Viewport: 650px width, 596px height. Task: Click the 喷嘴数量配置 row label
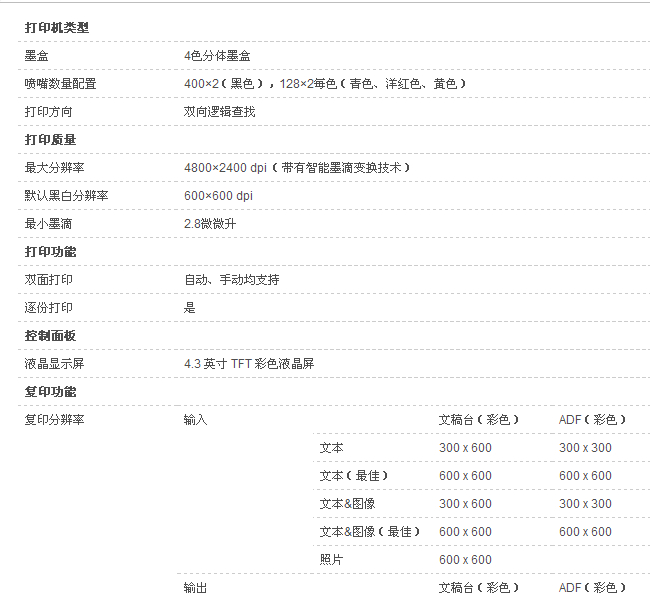[61, 84]
